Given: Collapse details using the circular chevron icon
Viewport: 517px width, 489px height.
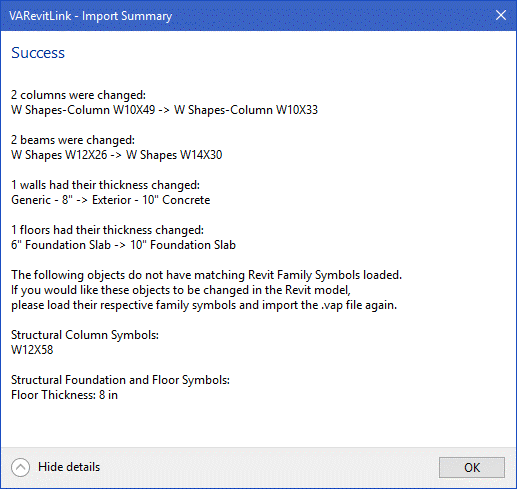Looking at the screenshot, I should [20, 467].
